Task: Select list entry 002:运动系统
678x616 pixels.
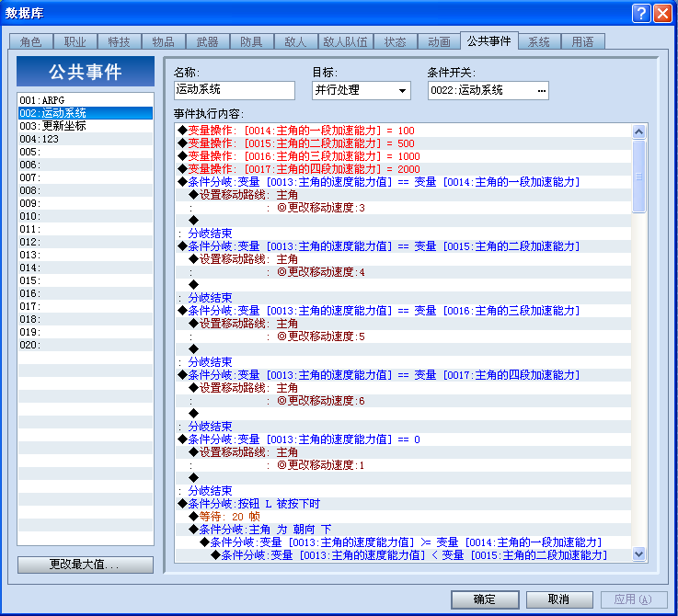Action: tap(86, 113)
